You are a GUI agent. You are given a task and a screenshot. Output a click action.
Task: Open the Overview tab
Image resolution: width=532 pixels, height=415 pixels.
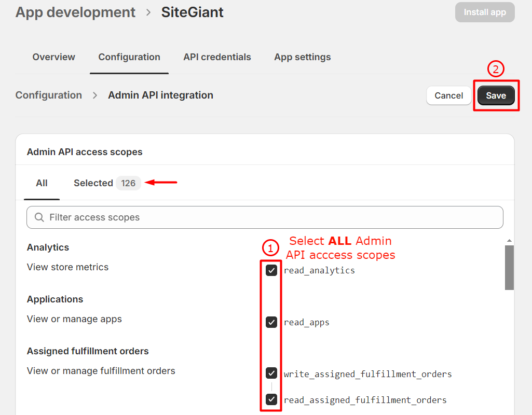pyautogui.click(x=53, y=57)
